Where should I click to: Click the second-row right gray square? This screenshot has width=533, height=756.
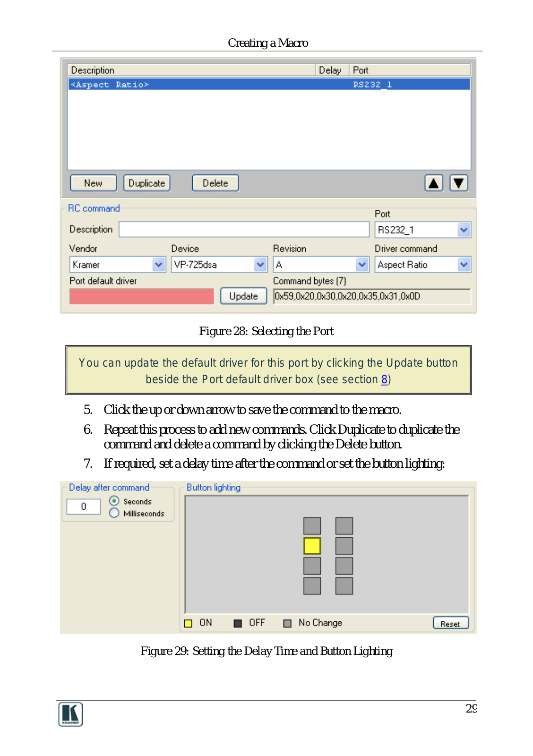344,546
